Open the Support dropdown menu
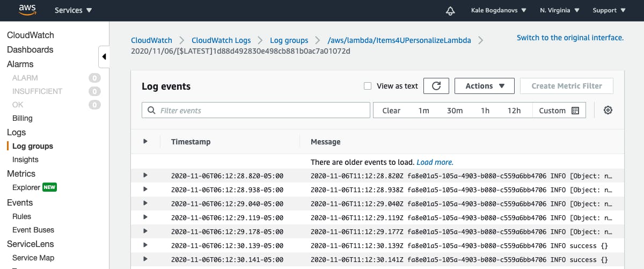This screenshot has width=644, height=269. (x=609, y=10)
